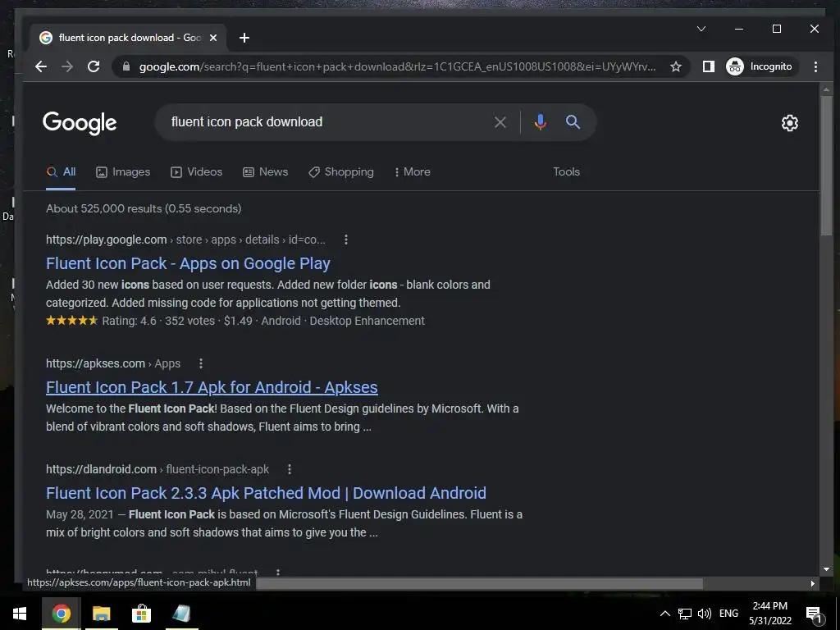Open network status in system tray
The height and width of the screenshot is (630, 840).
pyautogui.click(x=685, y=614)
